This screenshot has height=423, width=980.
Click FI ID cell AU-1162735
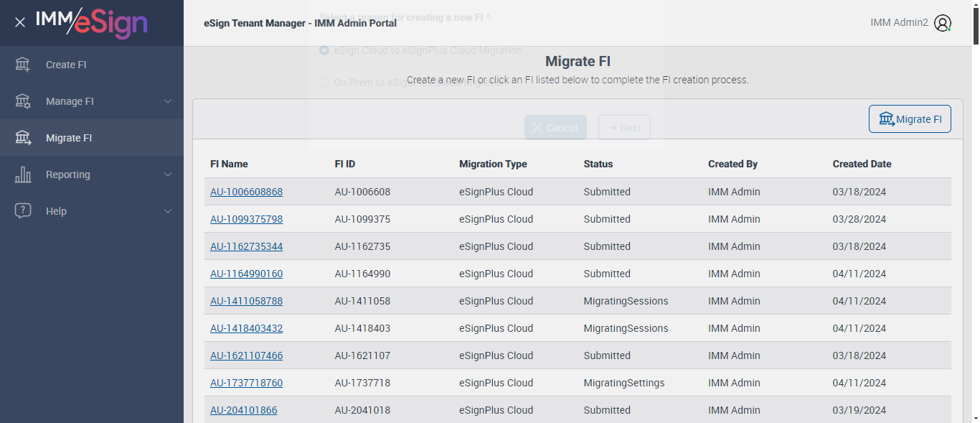point(362,246)
